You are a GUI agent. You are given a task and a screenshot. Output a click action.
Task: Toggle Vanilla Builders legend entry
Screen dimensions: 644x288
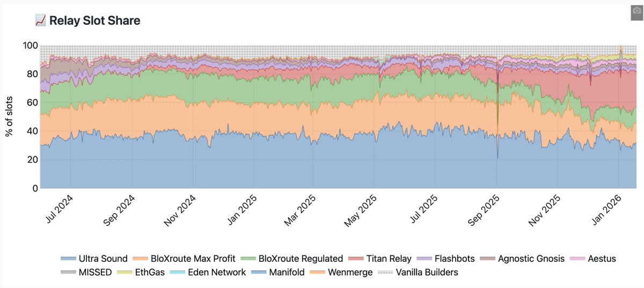419,272
